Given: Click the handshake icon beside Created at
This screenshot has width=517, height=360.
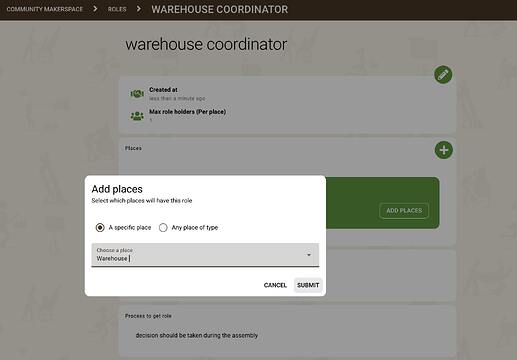Looking at the screenshot, I should [137, 94].
